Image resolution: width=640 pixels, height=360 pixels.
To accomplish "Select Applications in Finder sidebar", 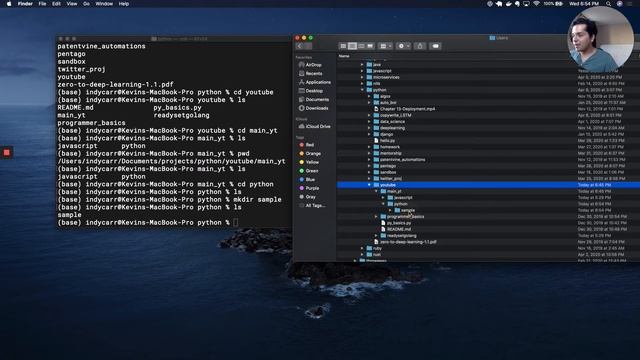I will (315, 82).
